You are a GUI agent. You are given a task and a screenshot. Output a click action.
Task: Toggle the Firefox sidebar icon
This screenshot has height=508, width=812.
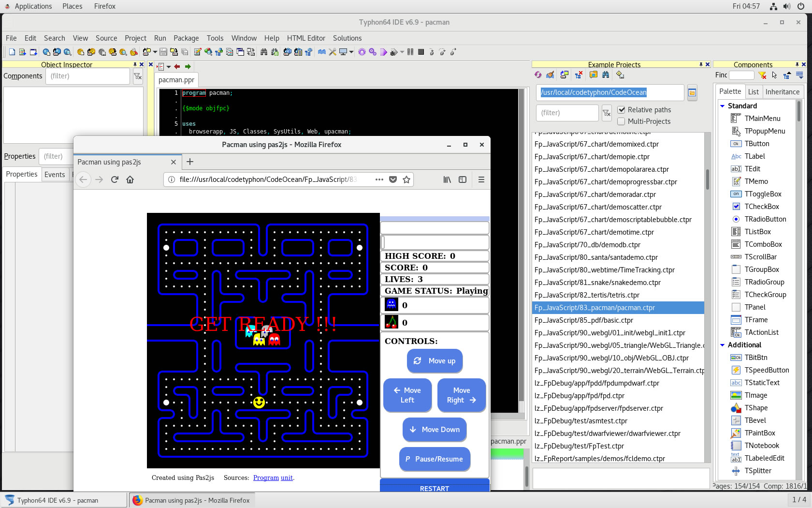[x=463, y=179]
